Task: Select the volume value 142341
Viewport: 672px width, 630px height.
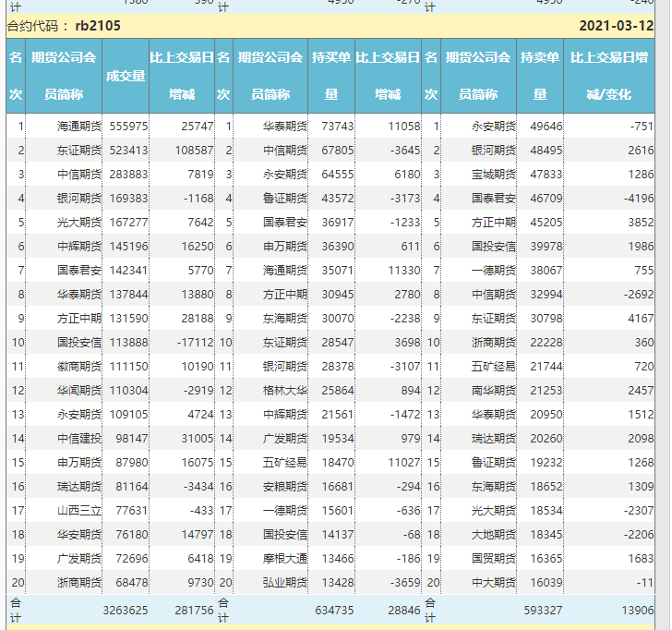Action: (128, 270)
